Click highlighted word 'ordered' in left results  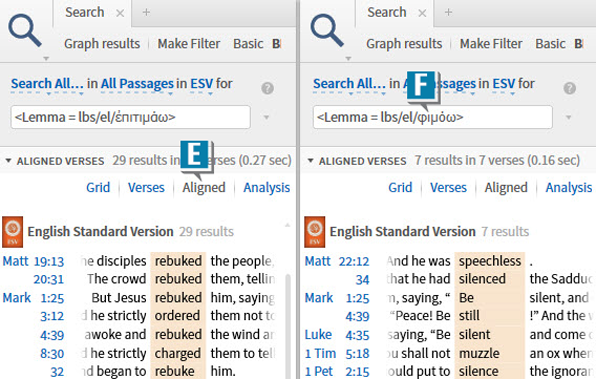177,316
